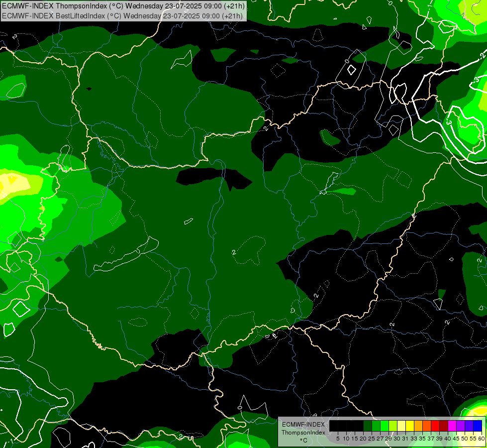Click the BestLiftedIndex title line at top
This screenshot has height=448, width=487.
pyautogui.click(x=122, y=16)
